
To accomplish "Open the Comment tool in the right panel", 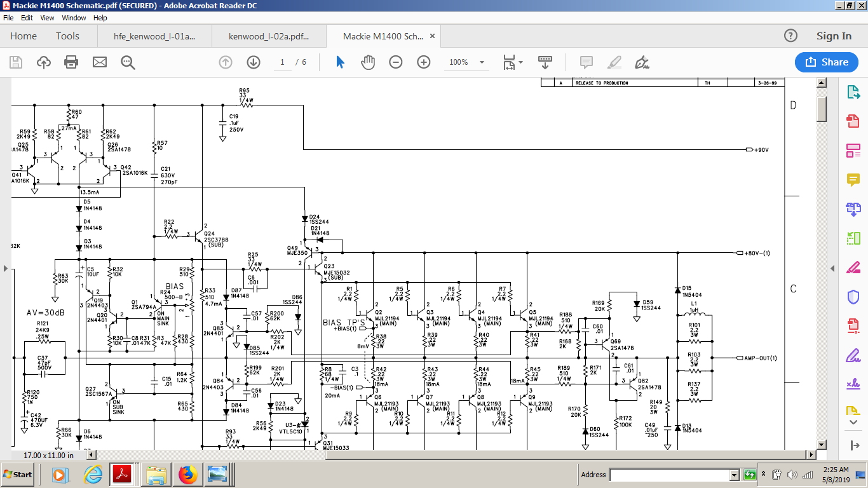I will (x=853, y=180).
